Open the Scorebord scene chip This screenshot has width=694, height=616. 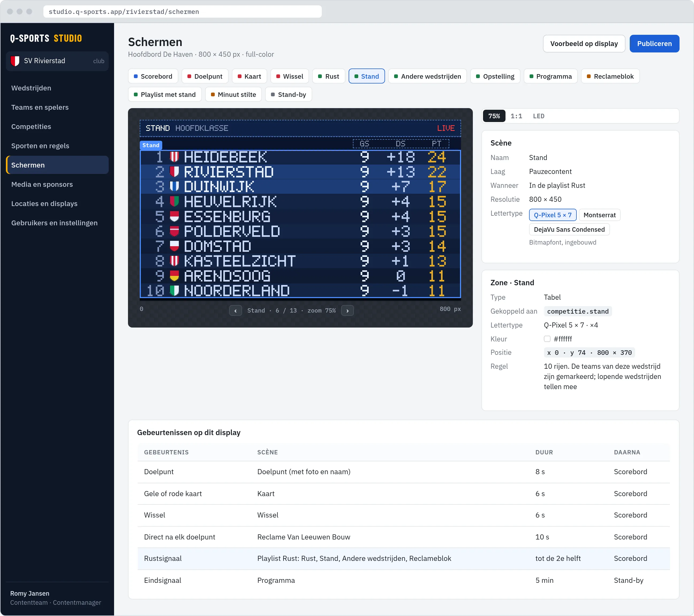coord(153,76)
